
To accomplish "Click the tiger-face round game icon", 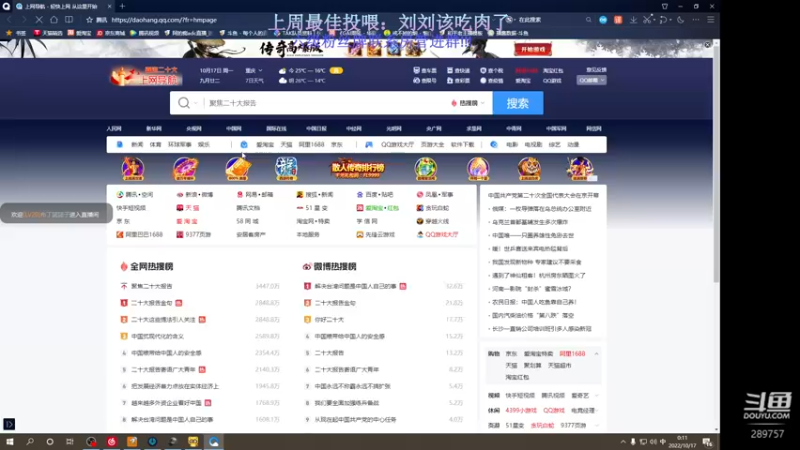I will pyautogui.click(x=529, y=168).
